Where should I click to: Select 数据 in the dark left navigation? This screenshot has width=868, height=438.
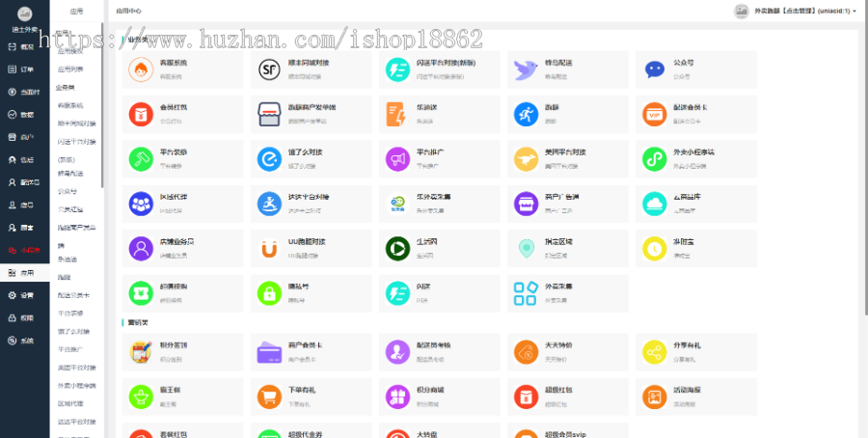[24, 115]
